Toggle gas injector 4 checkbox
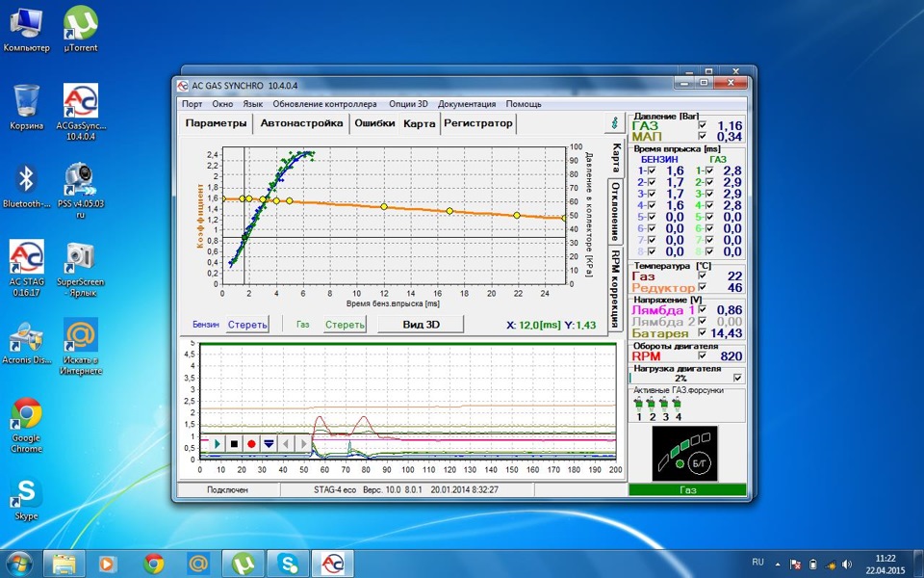Viewport: 924px width, 578px height. 709,205
